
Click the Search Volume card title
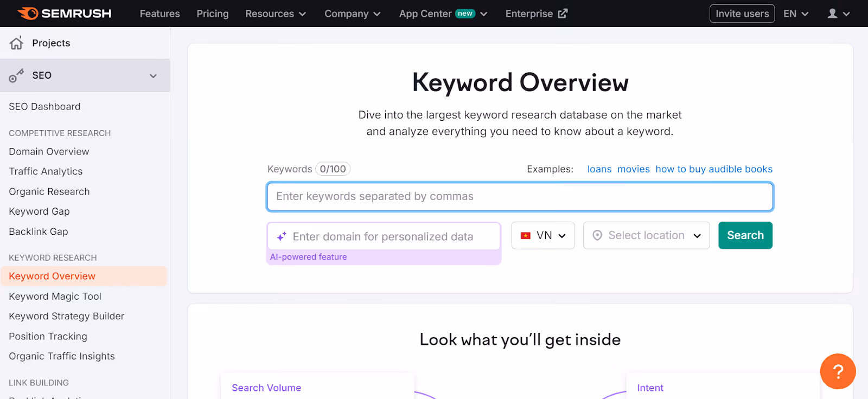click(266, 388)
